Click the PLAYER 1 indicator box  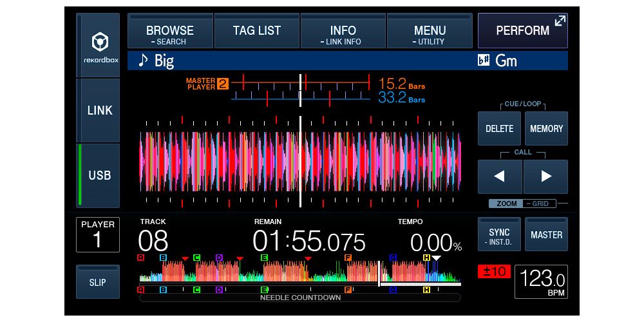click(x=98, y=234)
